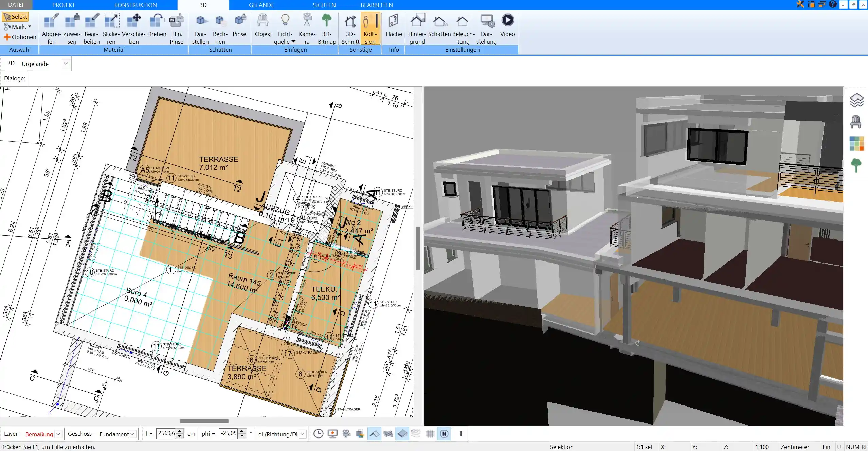The height and width of the screenshot is (451, 868).
Task: Click the wrench and screwdriver settings icon
Action: coord(800,4)
